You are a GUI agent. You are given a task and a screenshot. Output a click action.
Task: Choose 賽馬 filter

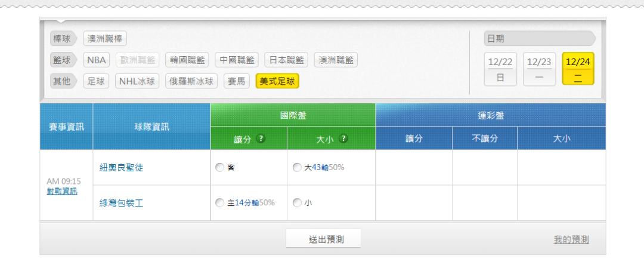point(237,81)
